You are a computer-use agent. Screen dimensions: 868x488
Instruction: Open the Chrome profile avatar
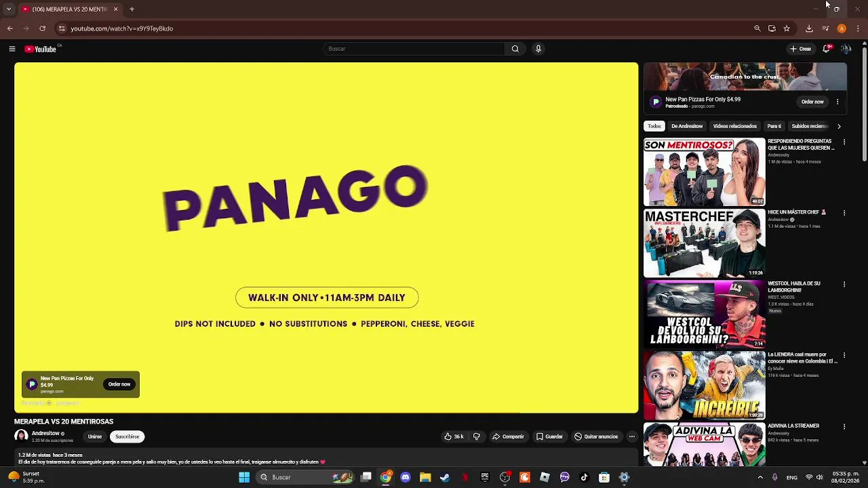pyautogui.click(x=842, y=28)
